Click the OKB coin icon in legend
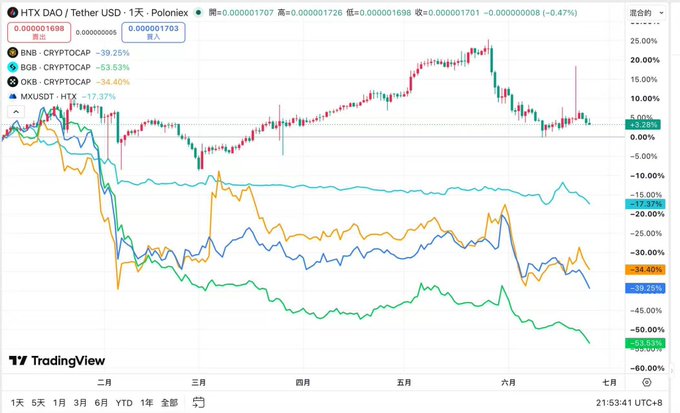The image size is (680, 413). click(x=13, y=82)
